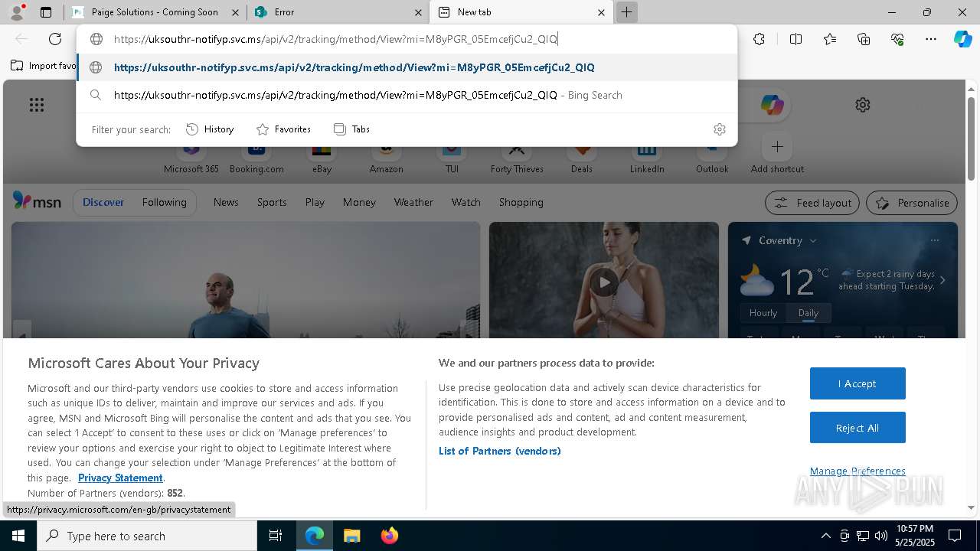Open the Watch category
This screenshot has width=980, height=551.
(465, 202)
